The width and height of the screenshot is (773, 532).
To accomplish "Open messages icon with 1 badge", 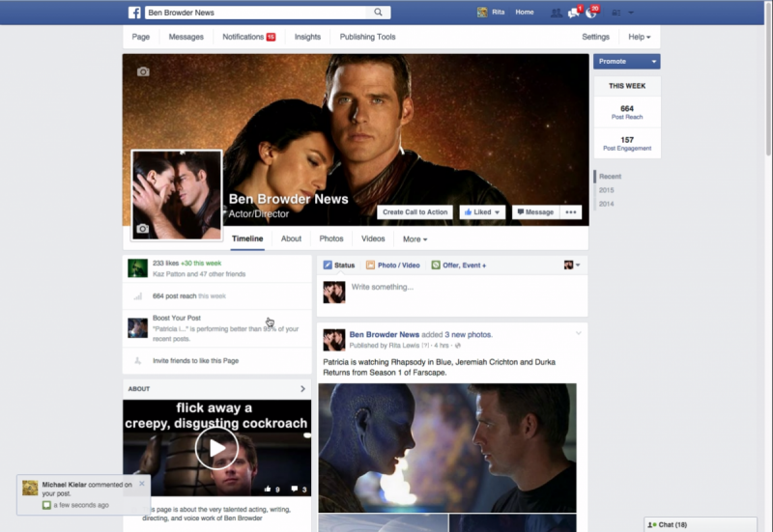I will click(x=574, y=13).
